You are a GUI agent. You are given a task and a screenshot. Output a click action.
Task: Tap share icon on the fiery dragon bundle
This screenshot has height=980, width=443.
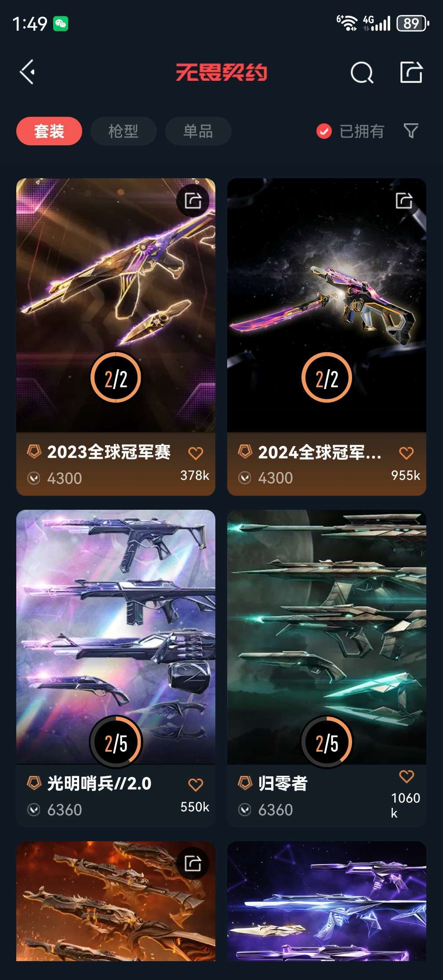click(x=193, y=863)
